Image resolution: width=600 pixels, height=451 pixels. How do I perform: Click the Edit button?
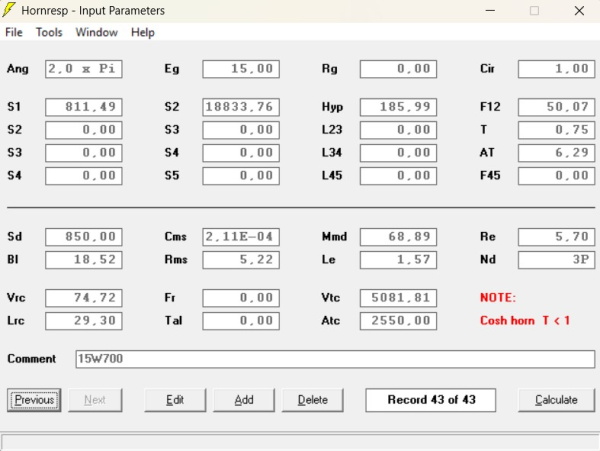175,400
